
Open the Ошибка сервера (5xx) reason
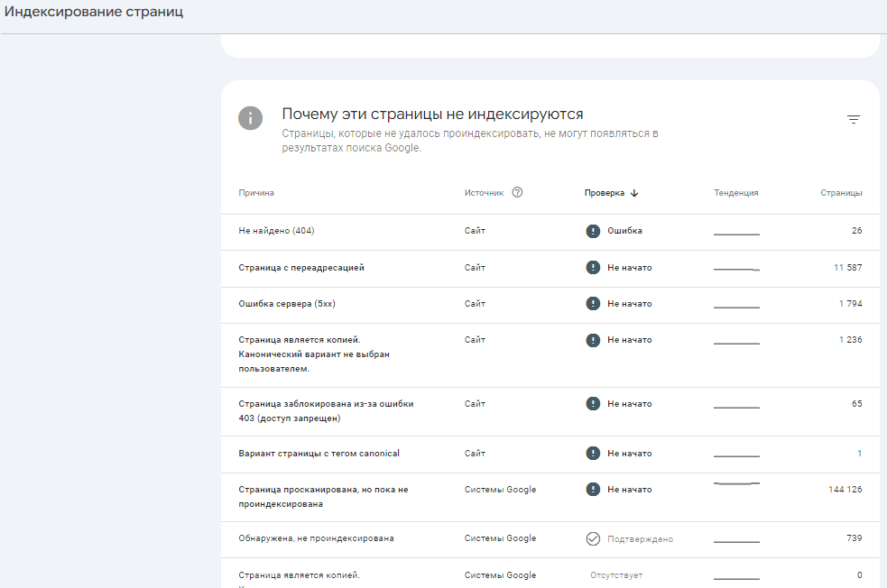tap(287, 304)
